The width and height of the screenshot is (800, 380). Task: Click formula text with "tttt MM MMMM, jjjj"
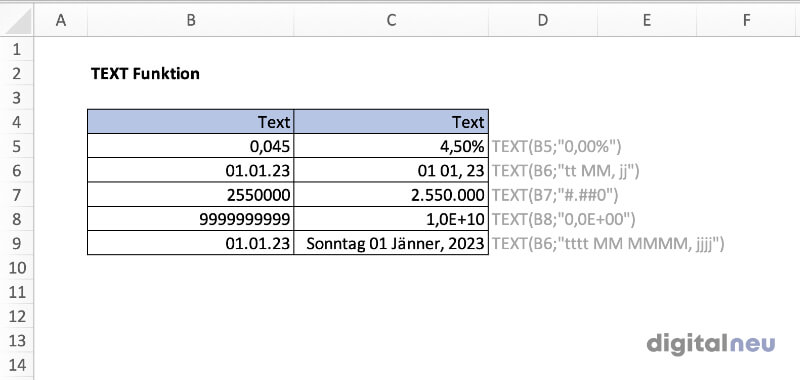(608, 244)
